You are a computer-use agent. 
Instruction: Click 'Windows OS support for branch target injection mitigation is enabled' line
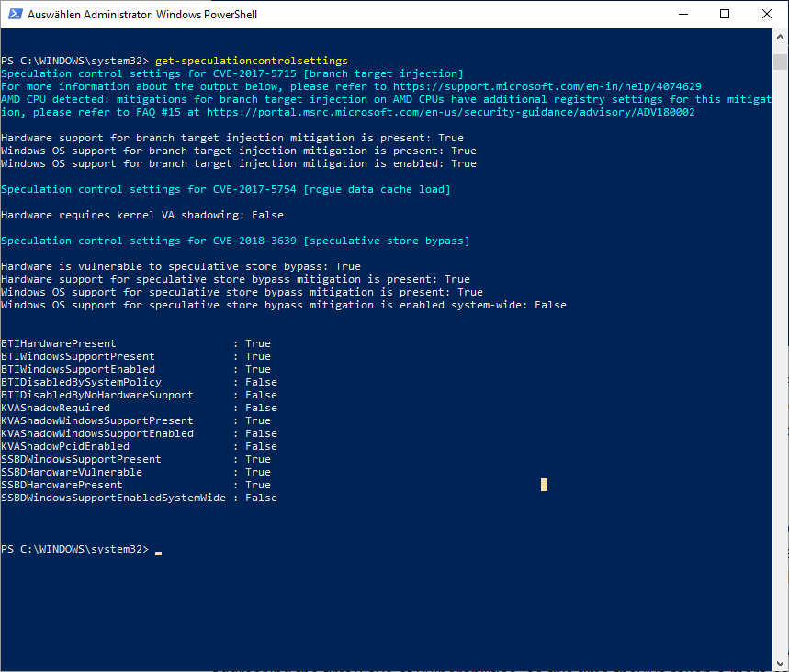point(239,164)
